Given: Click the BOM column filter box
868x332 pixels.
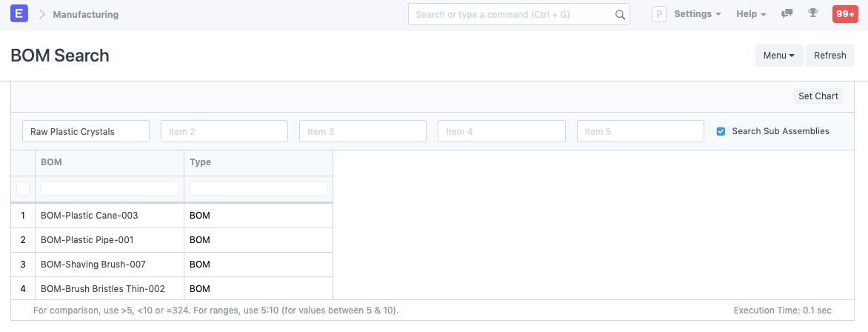Looking at the screenshot, I should tap(110, 188).
